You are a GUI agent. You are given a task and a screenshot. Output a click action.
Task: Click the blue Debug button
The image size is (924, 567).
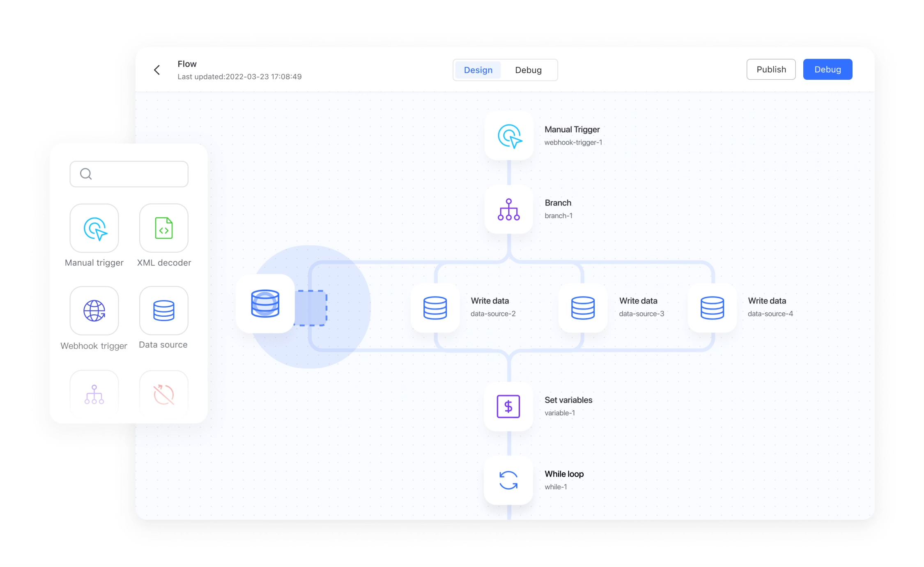coord(827,69)
